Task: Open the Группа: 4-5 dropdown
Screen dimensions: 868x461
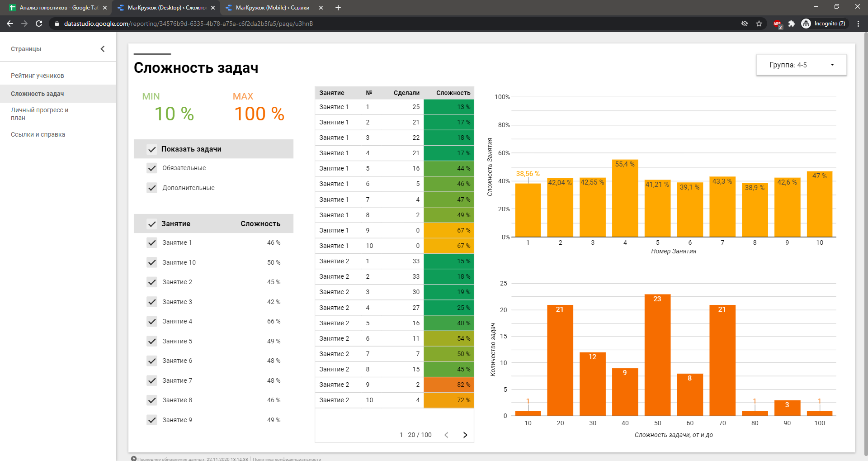Action: [801, 65]
